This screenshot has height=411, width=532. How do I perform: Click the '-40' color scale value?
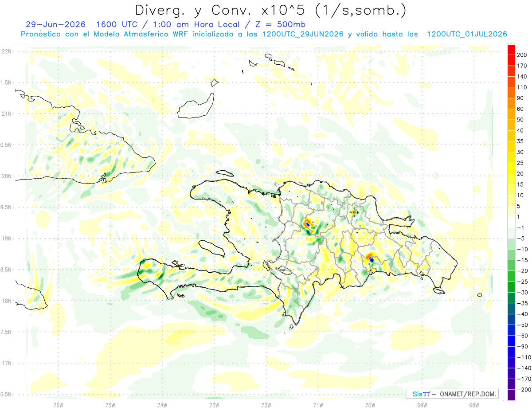point(523,314)
